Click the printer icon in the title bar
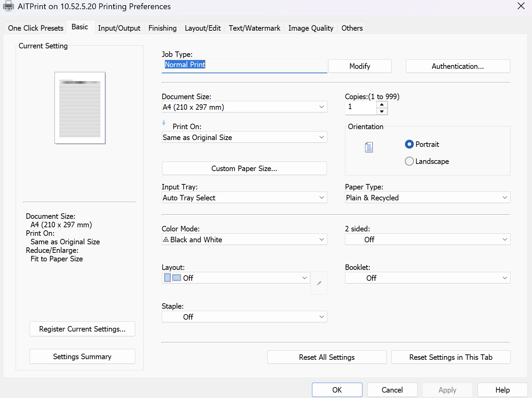The image size is (532, 398). point(8,6)
